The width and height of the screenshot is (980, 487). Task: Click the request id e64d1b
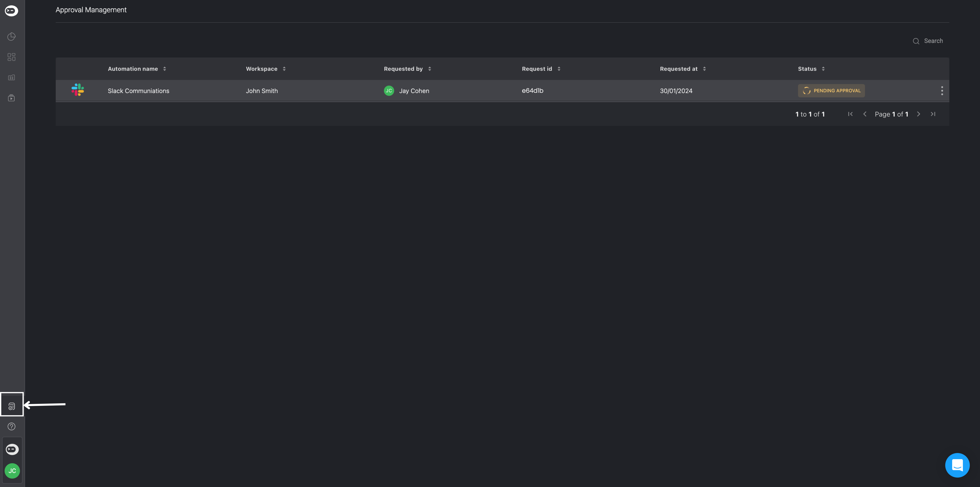[533, 90]
